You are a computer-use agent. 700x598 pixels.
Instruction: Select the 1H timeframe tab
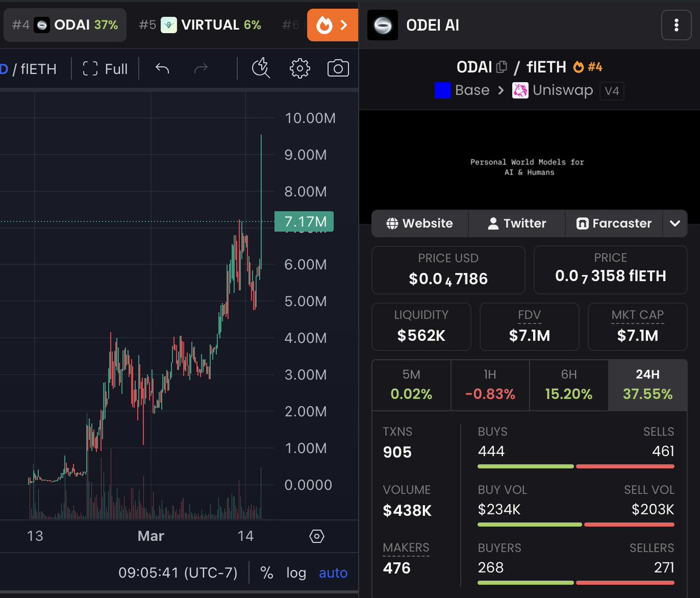(490, 385)
